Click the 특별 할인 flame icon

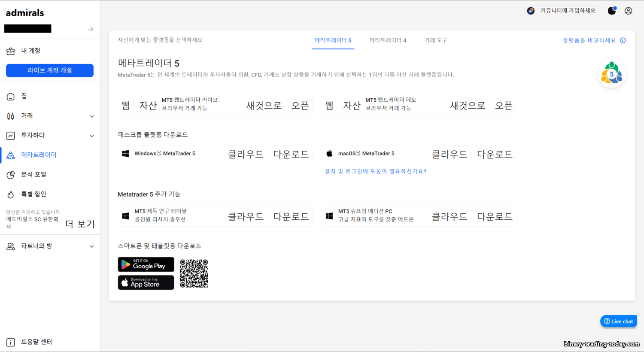(x=11, y=194)
